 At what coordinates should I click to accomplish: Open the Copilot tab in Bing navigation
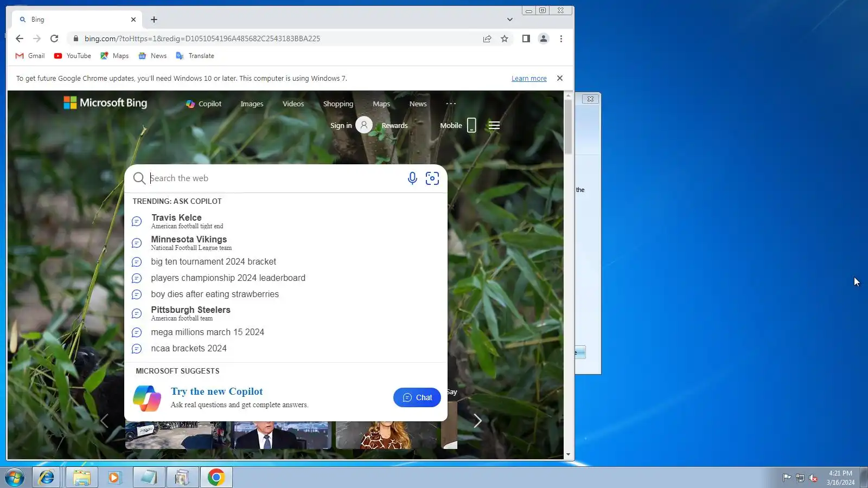coord(204,104)
